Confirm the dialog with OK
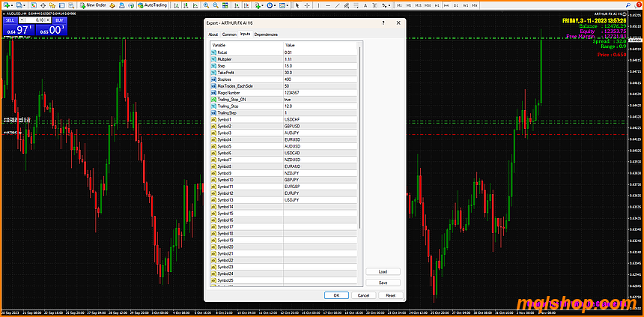 point(336,295)
